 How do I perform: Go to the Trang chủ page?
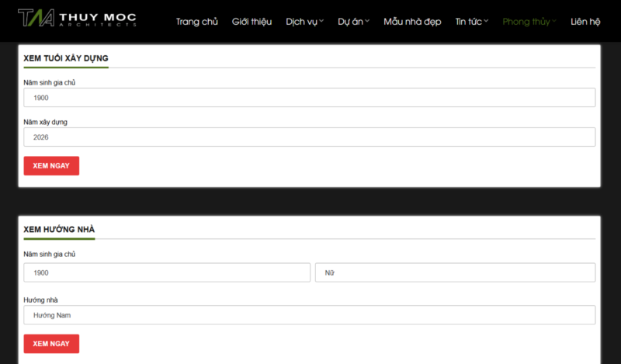(196, 22)
